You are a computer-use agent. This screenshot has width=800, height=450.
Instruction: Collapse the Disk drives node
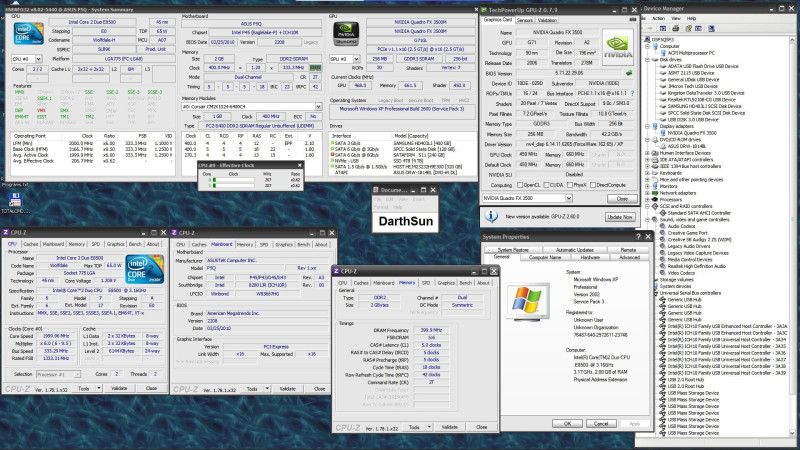(x=647, y=60)
